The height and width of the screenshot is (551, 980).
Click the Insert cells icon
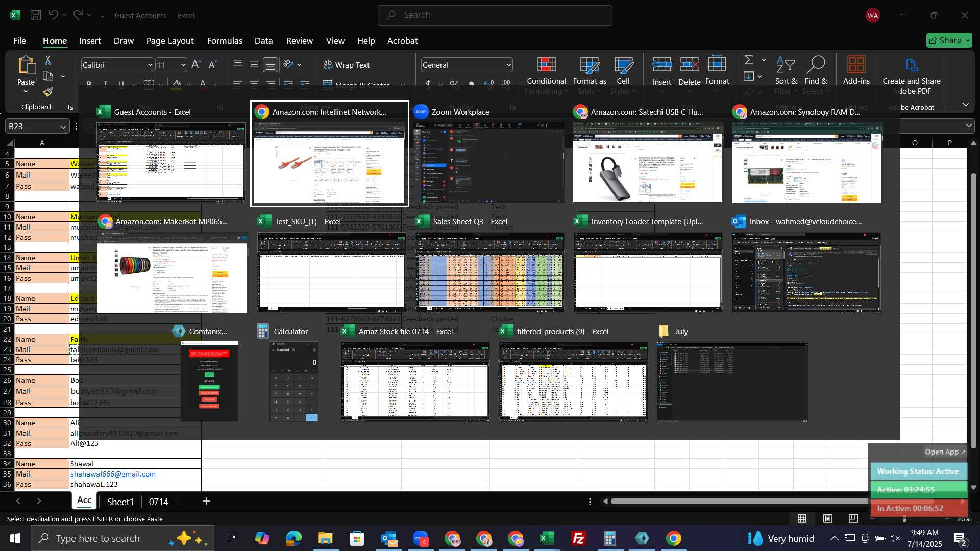coord(662,65)
